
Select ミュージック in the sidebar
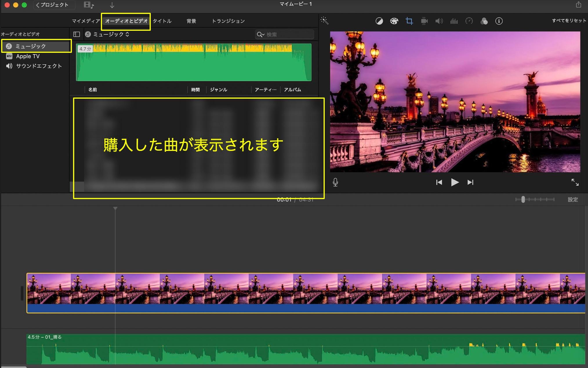coord(37,46)
